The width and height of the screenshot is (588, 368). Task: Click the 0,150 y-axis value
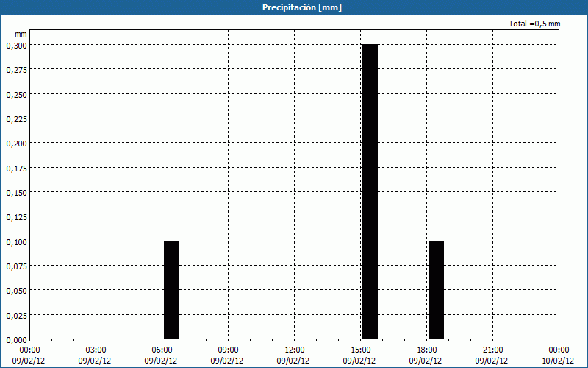[x=16, y=193]
